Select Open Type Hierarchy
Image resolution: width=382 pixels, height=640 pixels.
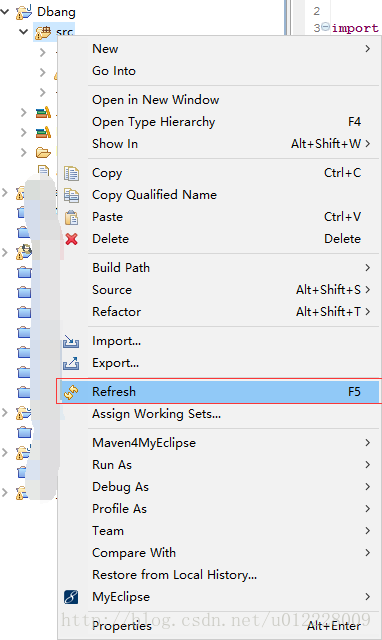(218, 122)
